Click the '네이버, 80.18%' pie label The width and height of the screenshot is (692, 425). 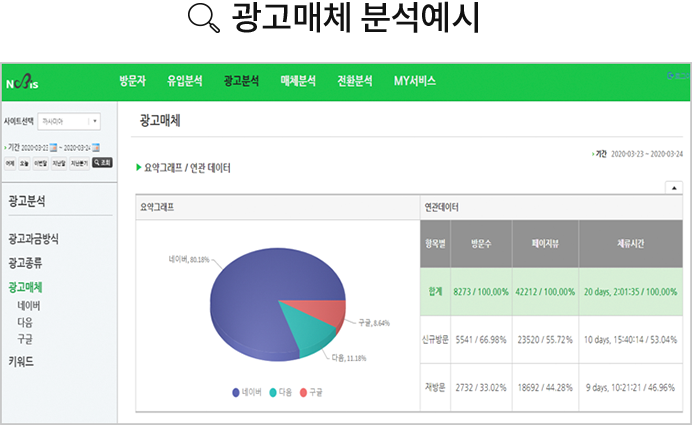coord(188,260)
